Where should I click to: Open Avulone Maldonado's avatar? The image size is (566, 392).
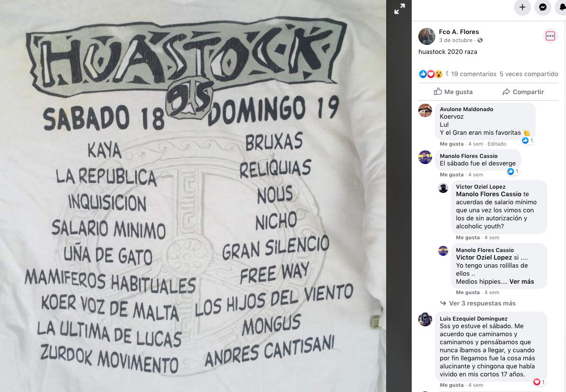425,110
